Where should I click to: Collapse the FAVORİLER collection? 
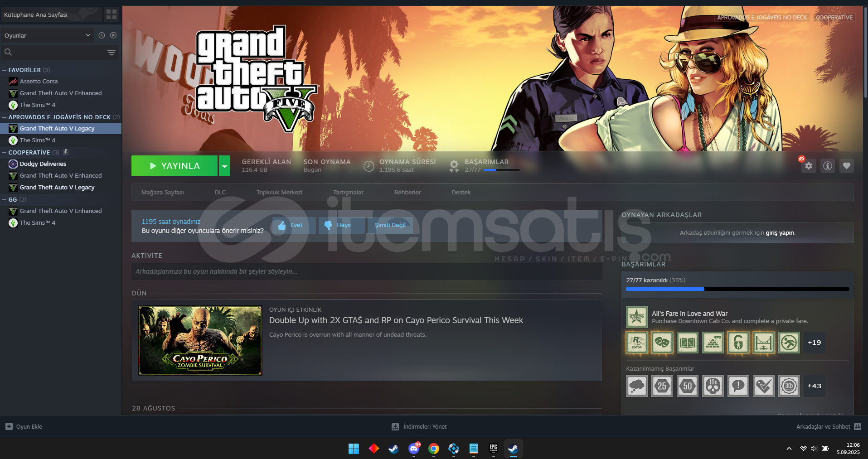click(4, 70)
